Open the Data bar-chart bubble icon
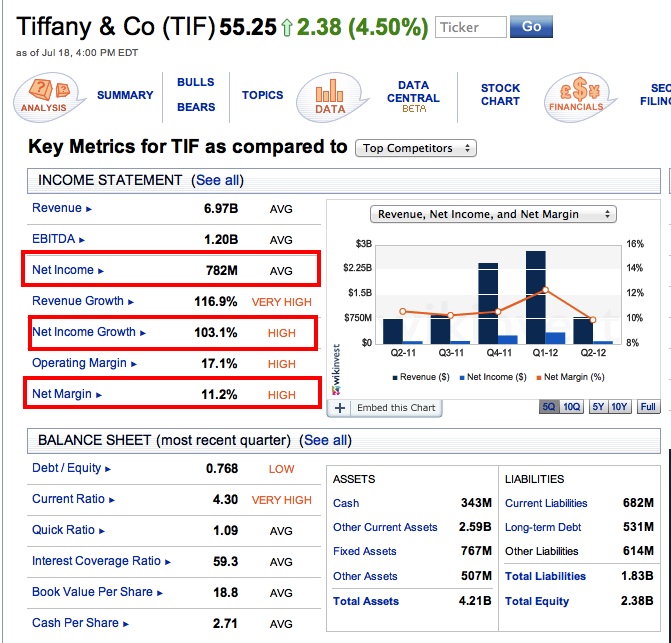 (331, 97)
